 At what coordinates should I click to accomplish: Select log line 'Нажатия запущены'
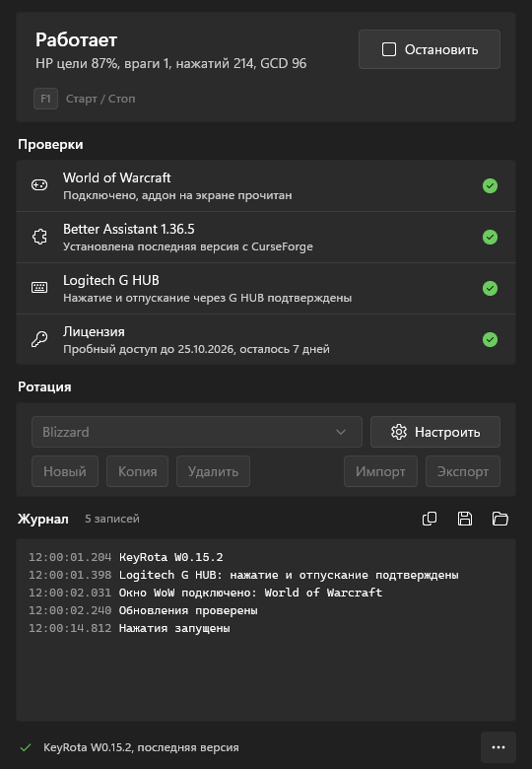[x=174, y=628]
